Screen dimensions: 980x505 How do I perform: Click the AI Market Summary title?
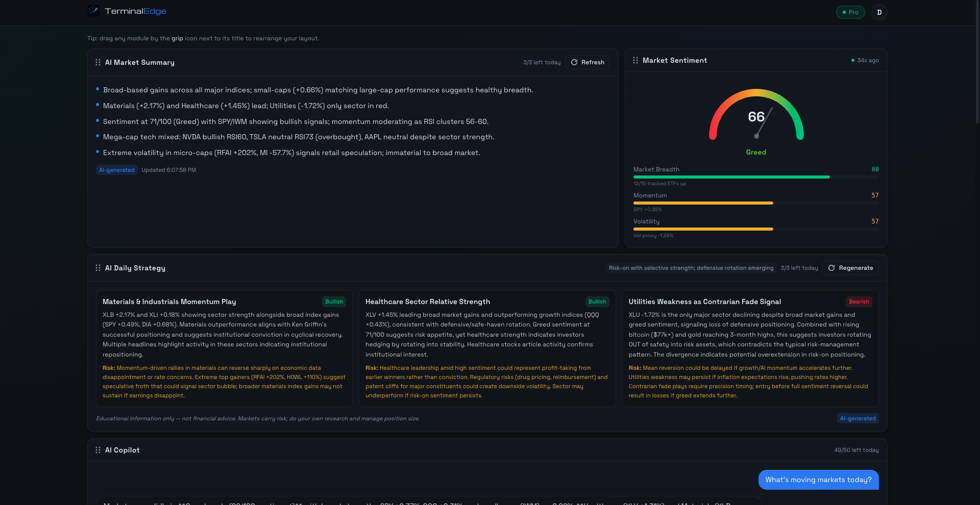pyautogui.click(x=140, y=62)
